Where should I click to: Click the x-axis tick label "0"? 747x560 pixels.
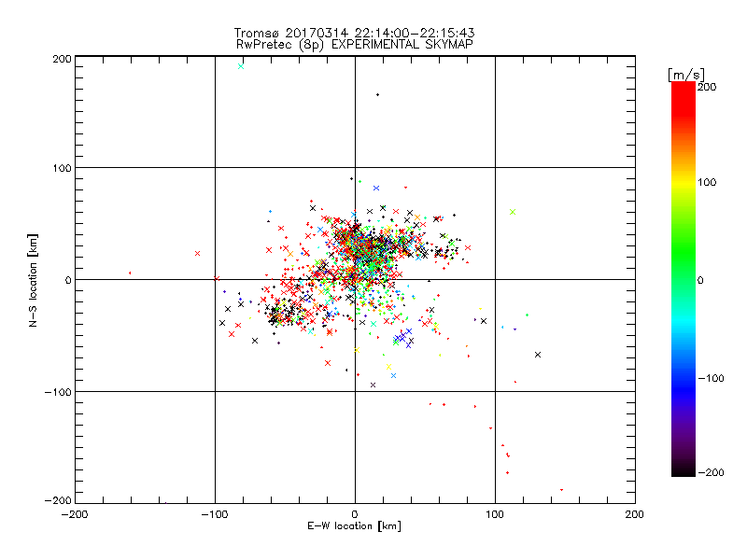tap(355, 514)
